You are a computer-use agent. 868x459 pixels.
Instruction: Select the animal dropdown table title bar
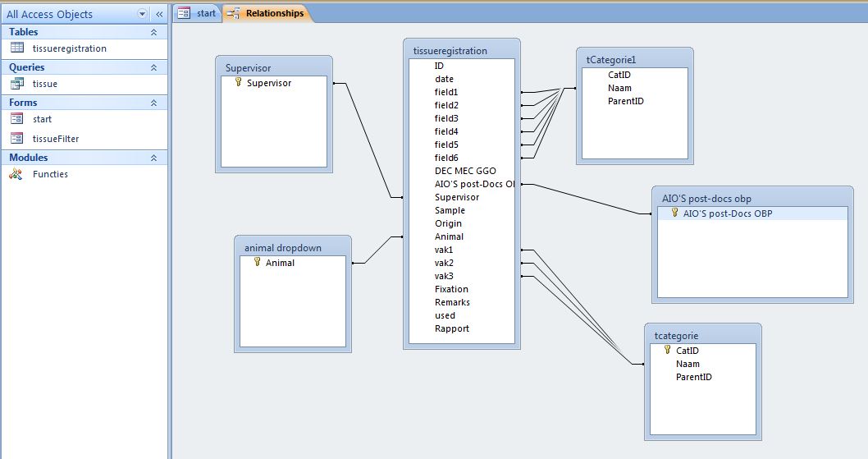click(292, 248)
